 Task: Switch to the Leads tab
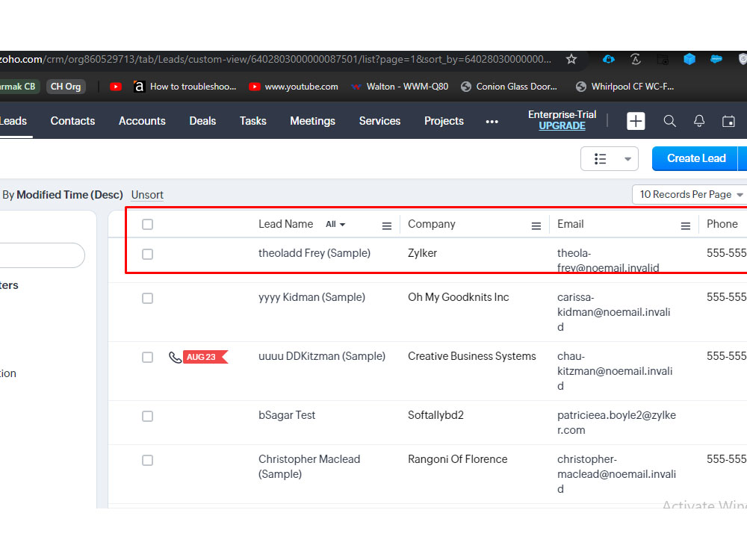[13, 121]
